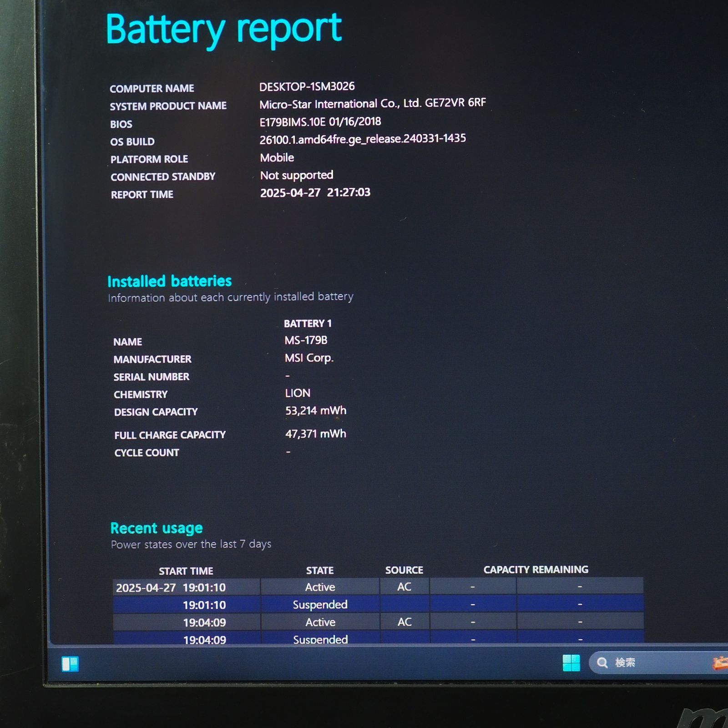Click "Suspended" state in second 19:01:10 row
The height and width of the screenshot is (728, 728).
point(320,605)
